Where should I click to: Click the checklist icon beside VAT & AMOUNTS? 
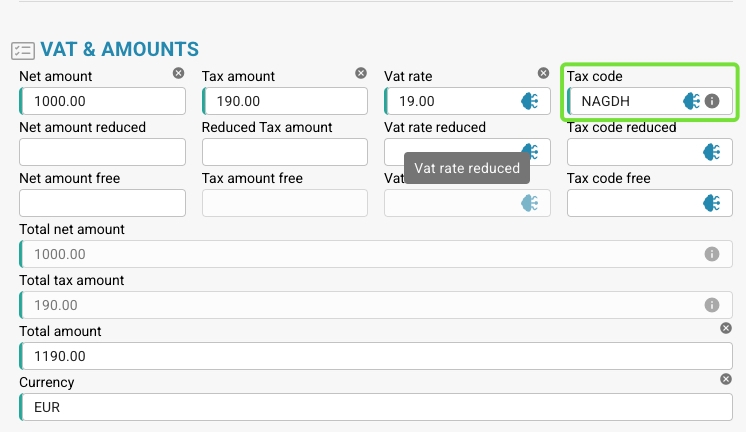pos(22,50)
